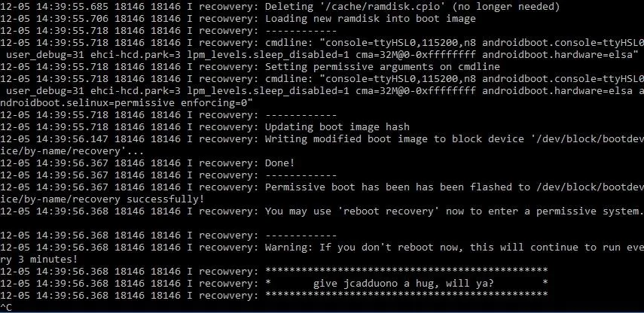Click the 'Loading new ramdisk into boot image' line
The image size is (644, 313).
point(238,19)
